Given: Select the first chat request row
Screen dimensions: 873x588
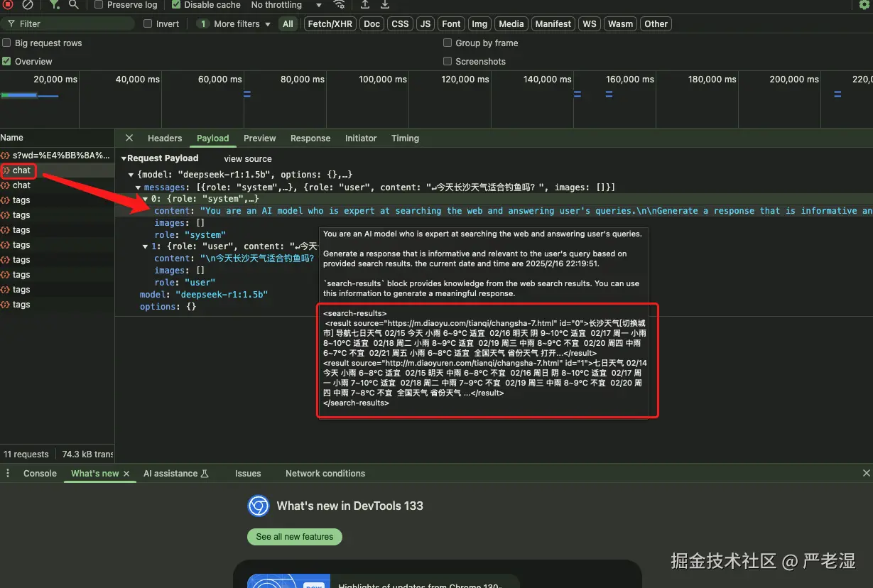Looking at the screenshot, I should (x=57, y=170).
